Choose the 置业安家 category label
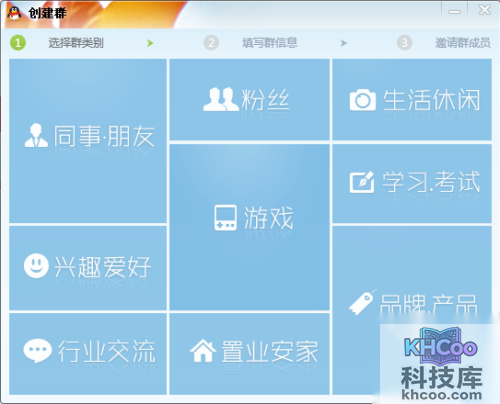This screenshot has width=500, height=404. (270, 351)
